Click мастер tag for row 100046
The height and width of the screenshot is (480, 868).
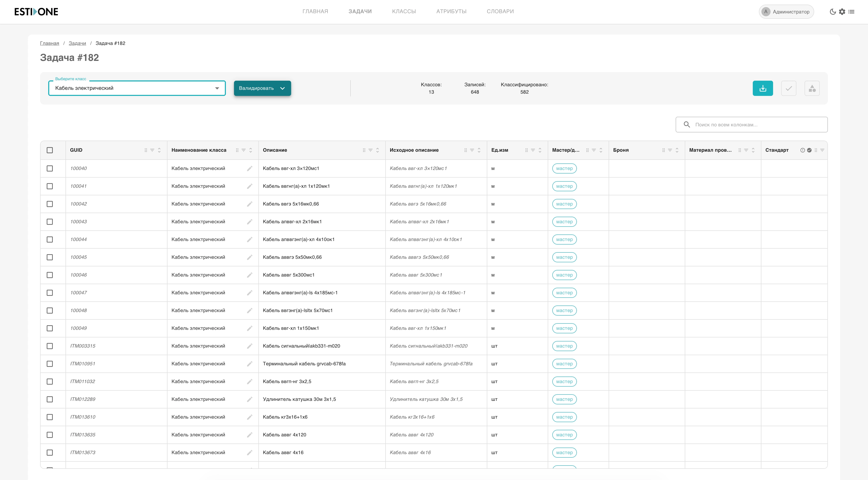[x=564, y=275]
